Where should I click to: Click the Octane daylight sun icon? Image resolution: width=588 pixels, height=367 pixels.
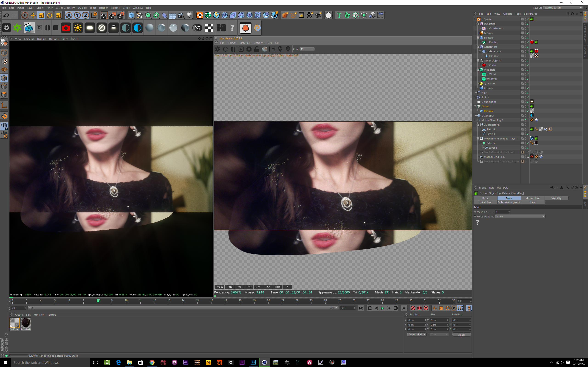pyautogui.click(x=78, y=28)
